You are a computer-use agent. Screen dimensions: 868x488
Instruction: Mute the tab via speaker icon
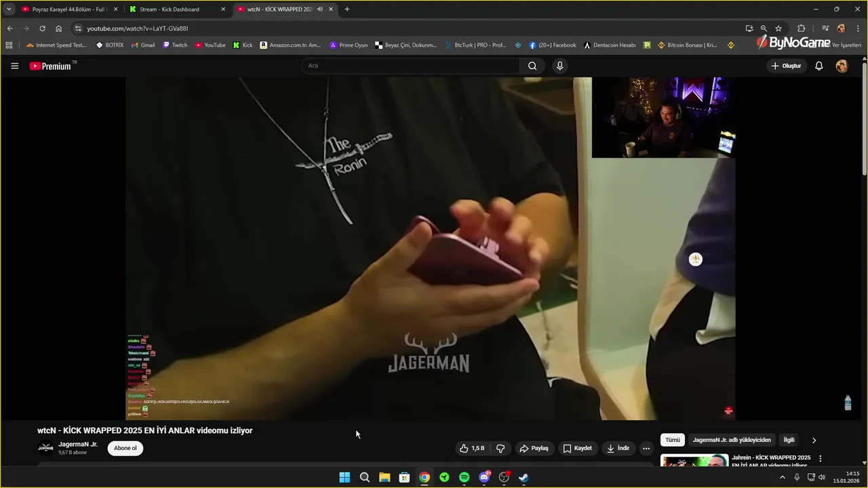coord(320,9)
